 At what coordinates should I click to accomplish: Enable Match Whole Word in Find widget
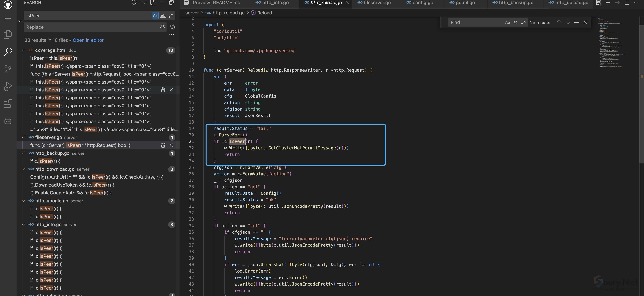pyautogui.click(x=515, y=22)
